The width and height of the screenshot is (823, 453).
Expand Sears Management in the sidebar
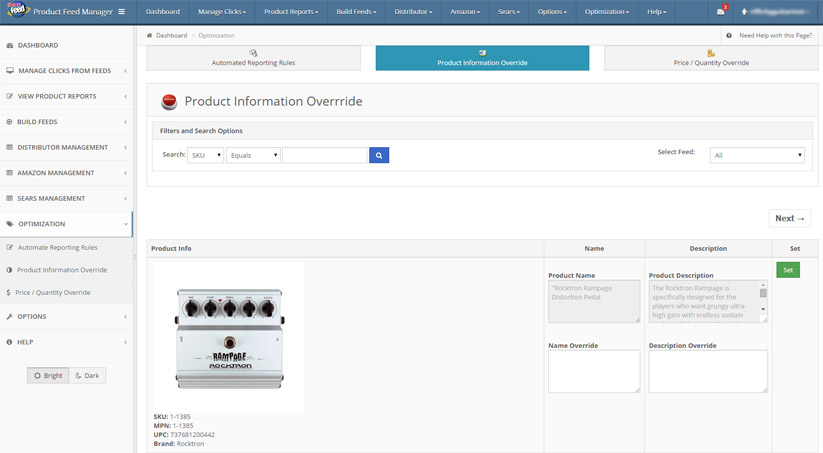(66, 198)
